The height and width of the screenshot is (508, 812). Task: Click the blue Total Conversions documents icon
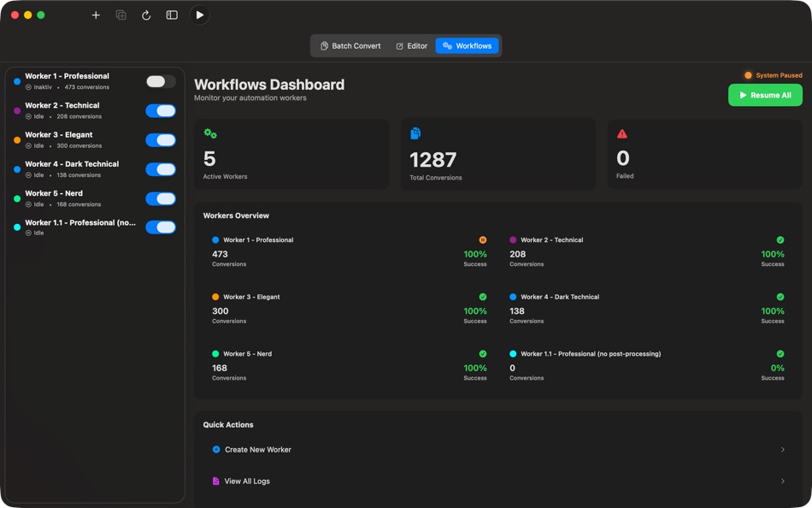[x=415, y=133]
